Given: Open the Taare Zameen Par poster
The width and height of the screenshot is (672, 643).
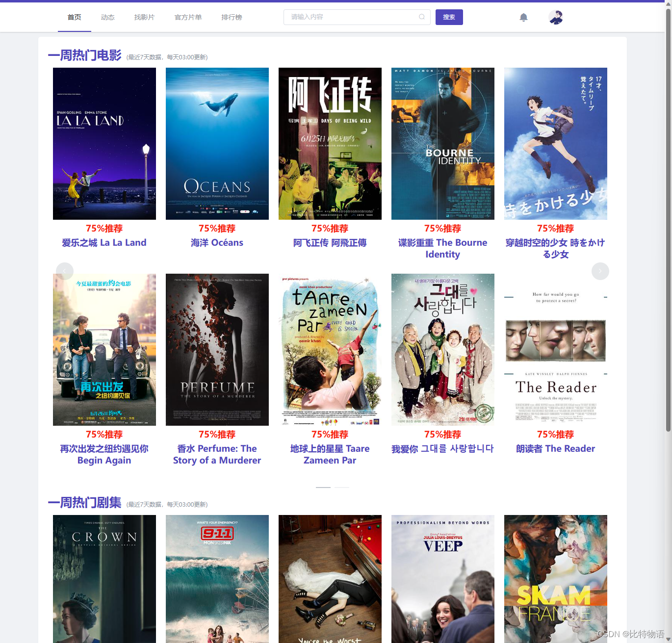Looking at the screenshot, I should click(330, 350).
